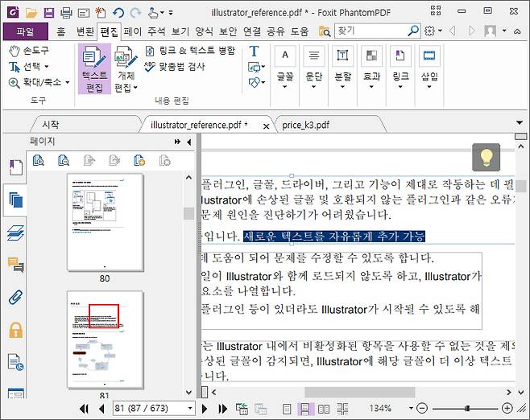530x420 pixels.
Task: Open the security lock panel
Action: [x=15, y=330]
